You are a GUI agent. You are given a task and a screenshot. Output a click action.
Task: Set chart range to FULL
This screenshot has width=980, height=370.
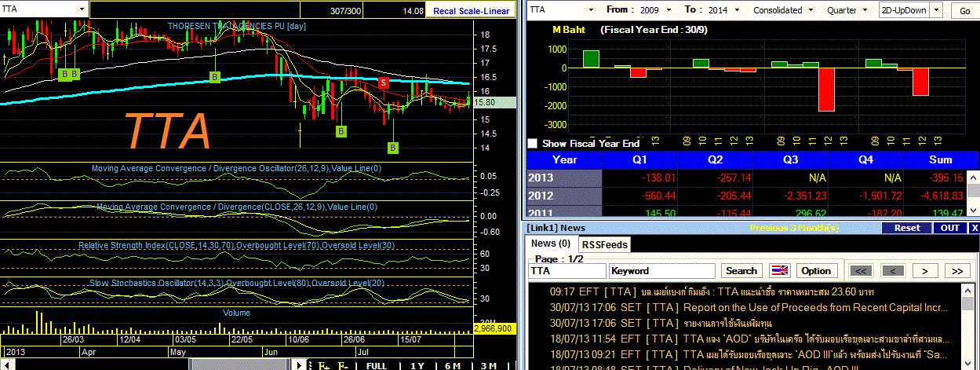[376, 365]
